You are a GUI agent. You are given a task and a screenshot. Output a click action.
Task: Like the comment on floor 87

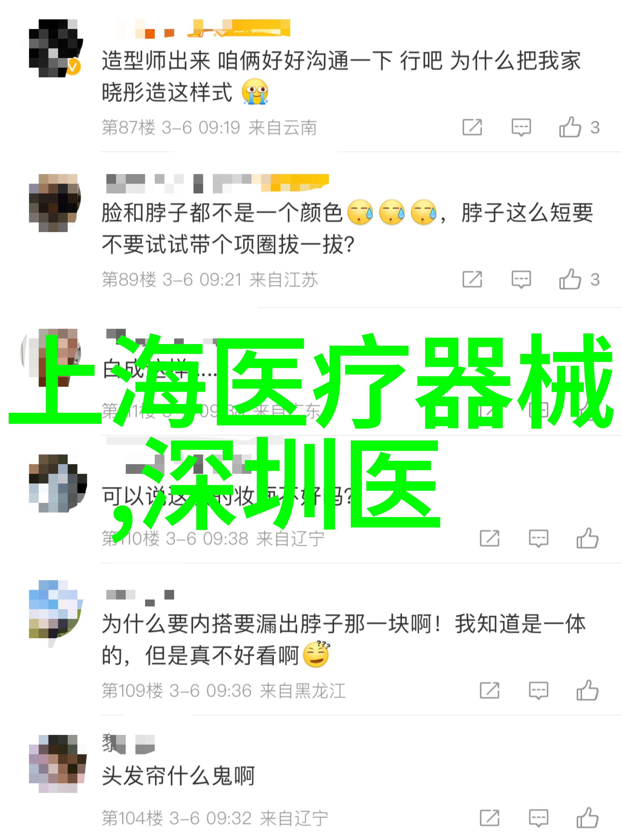pyautogui.click(x=570, y=127)
